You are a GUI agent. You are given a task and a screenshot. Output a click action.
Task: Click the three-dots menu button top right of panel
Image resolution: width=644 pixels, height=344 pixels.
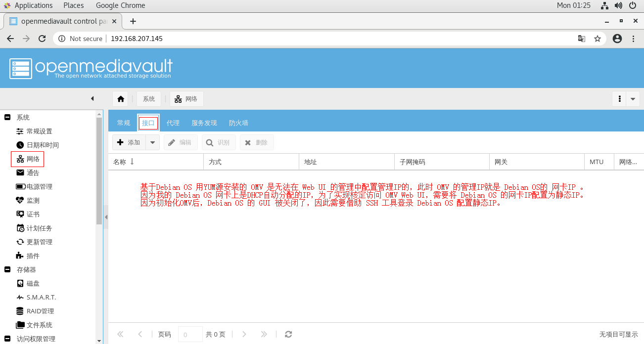tap(619, 99)
